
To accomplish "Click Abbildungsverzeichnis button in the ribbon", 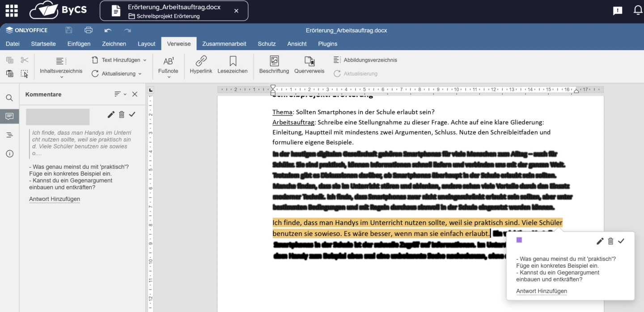I will tap(365, 60).
